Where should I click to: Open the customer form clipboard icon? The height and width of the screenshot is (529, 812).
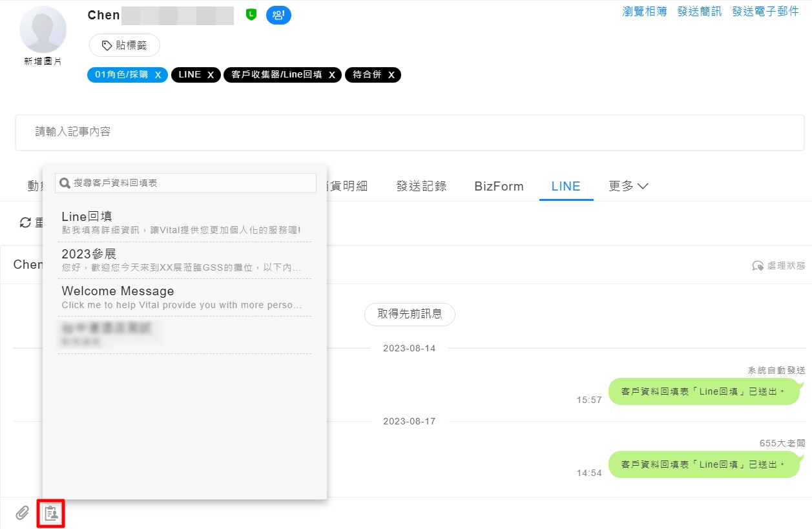tap(51, 513)
